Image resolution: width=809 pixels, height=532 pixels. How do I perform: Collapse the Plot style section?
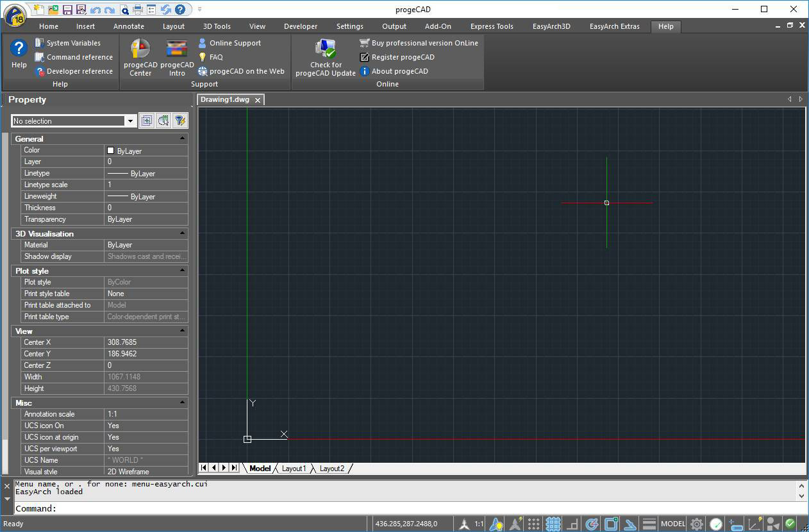182,270
